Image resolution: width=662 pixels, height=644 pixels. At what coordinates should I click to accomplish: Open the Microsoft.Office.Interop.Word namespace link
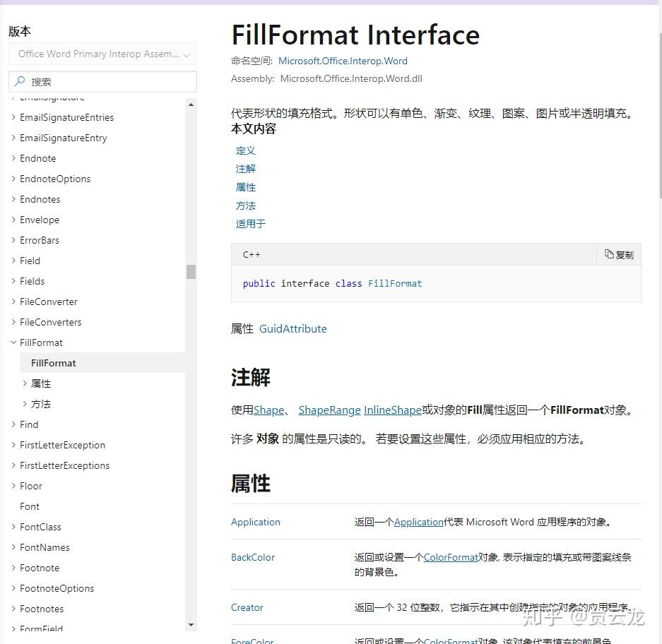343,61
